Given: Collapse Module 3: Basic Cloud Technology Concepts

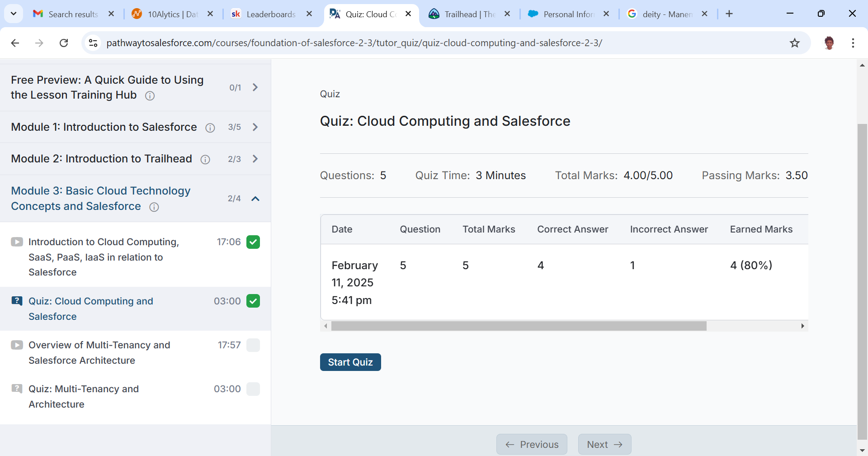Looking at the screenshot, I should (255, 198).
